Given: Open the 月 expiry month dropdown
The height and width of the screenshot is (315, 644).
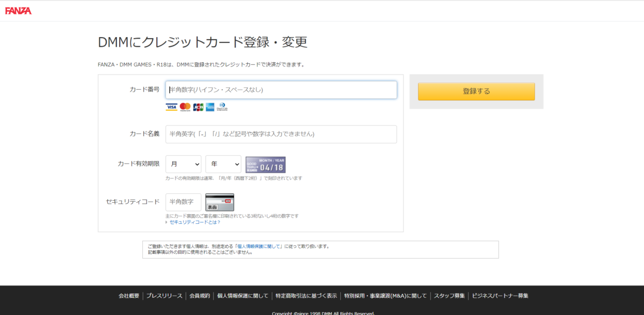Looking at the screenshot, I should [184, 164].
